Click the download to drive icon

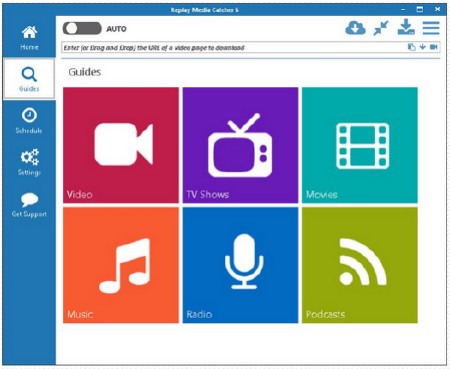pos(406,27)
